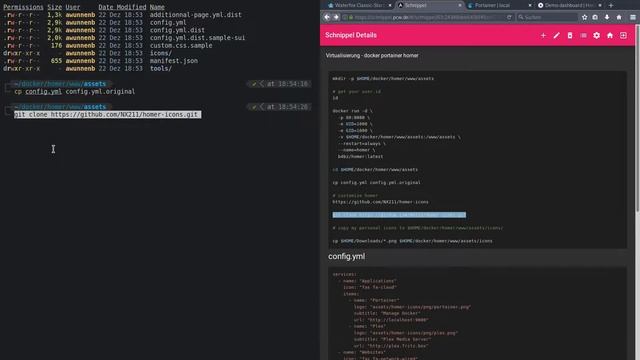
Task: Click the browser forward arrow button
Action: (x=336, y=17)
